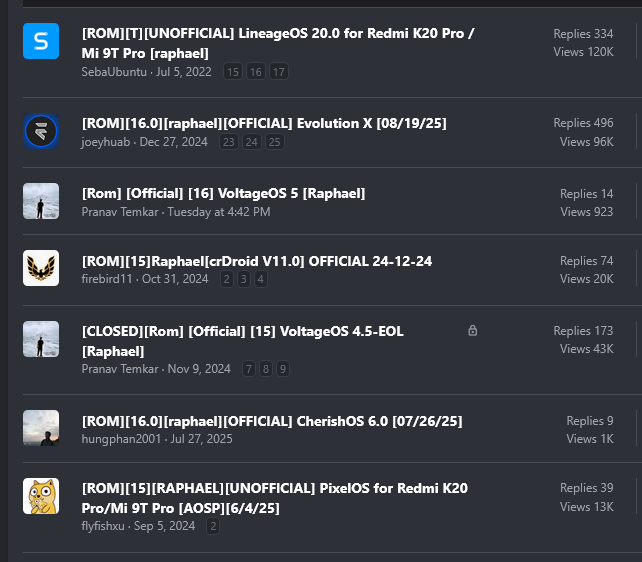The image size is (642, 562).
Task: Go to page 3 of crDroid thread
Action: (243, 279)
